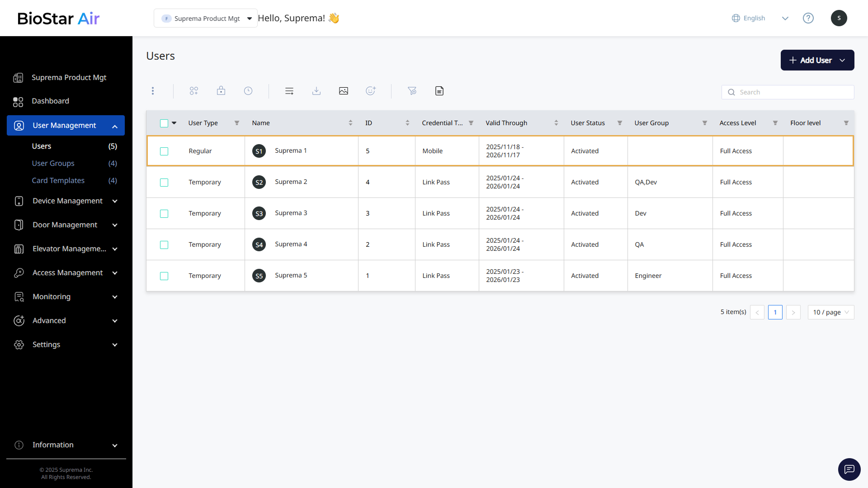The width and height of the screenshot is (868, 488).
Task: Toggle the select-all header checkbox
Action: coord(164,123)
